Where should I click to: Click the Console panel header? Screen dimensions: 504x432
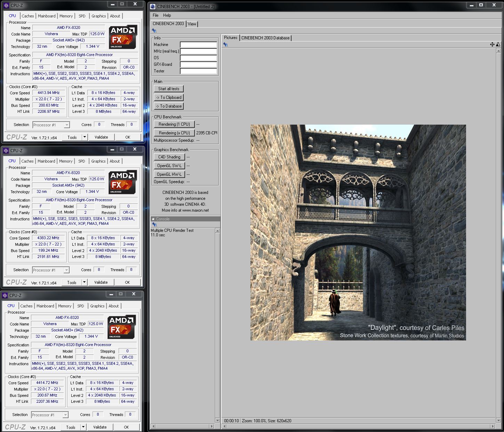[185, 219]
